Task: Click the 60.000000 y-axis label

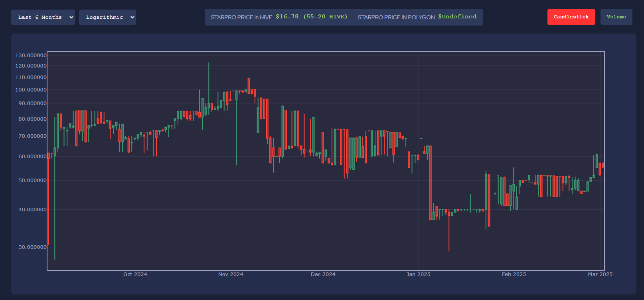Action: (32, 156)
